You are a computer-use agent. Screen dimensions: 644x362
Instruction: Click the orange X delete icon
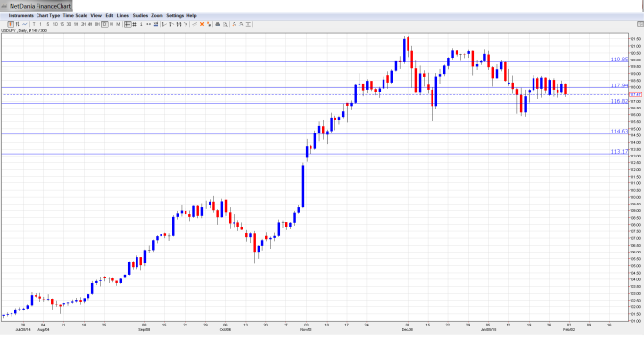click(x=202, y=25)
